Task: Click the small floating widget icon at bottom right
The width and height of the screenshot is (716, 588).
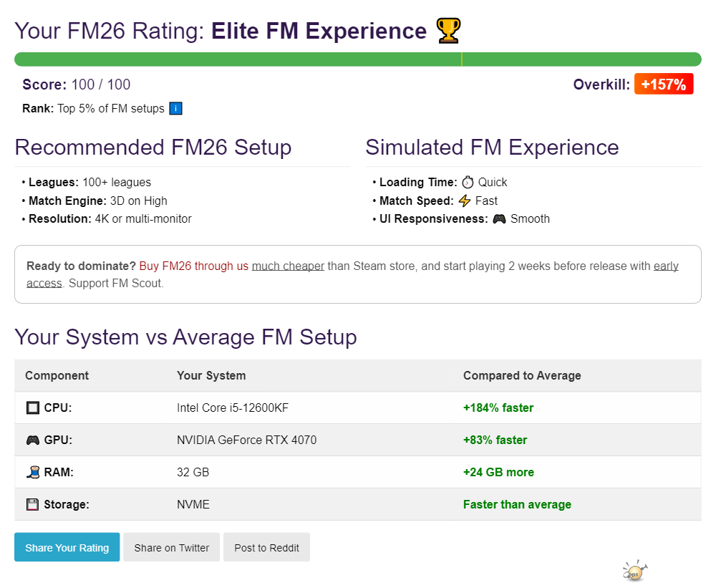Action: tap(634, 571)
